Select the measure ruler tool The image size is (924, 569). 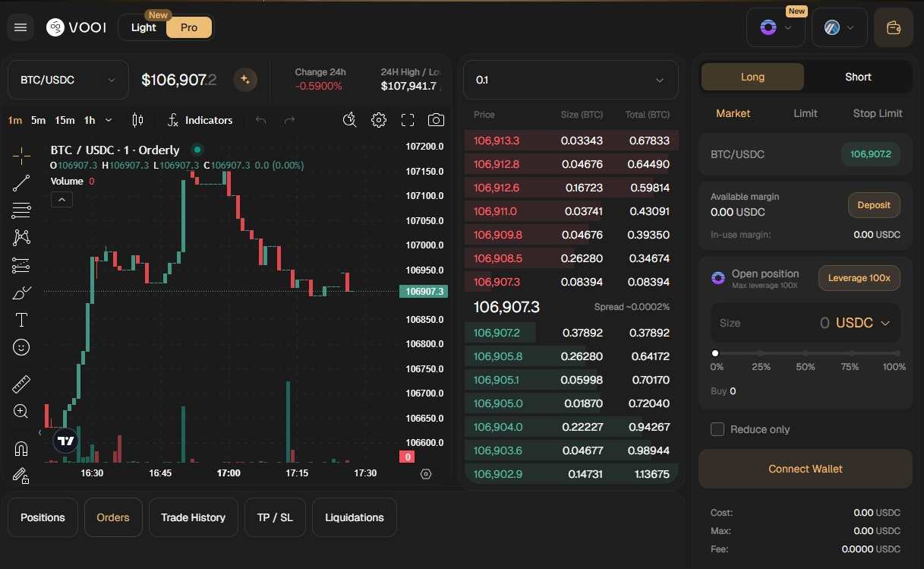tap(21, 384)
